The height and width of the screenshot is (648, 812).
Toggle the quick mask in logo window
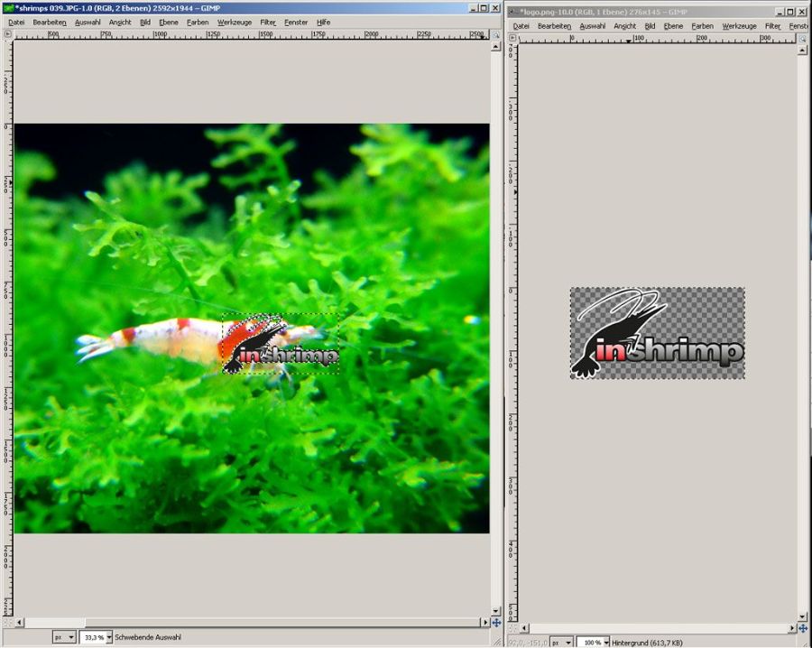click(512, 628)
